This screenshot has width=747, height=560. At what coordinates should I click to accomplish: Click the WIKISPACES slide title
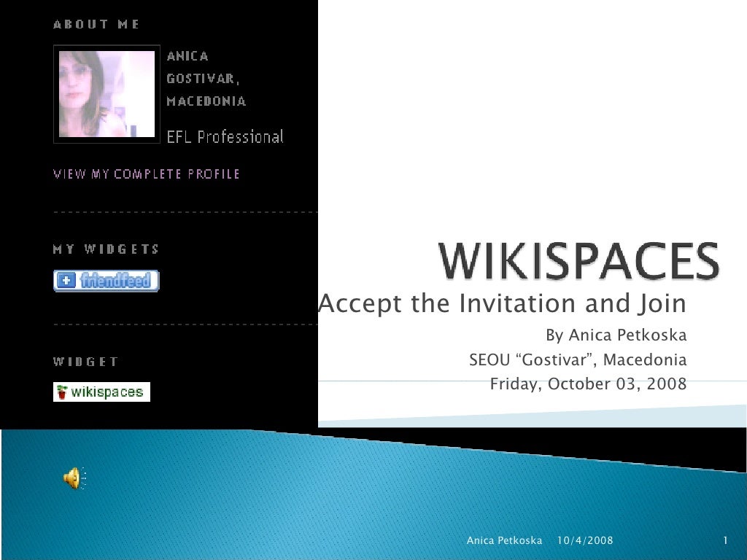pos(578,260)
